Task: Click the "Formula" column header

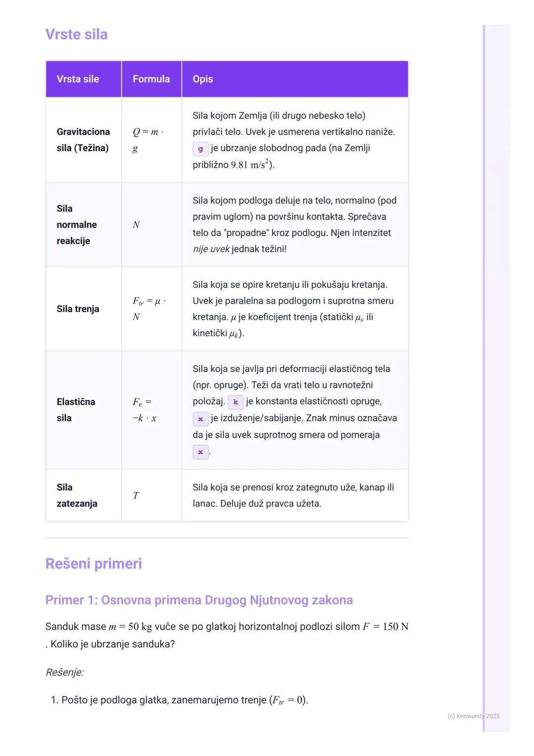Action: (x=151, y=79)
